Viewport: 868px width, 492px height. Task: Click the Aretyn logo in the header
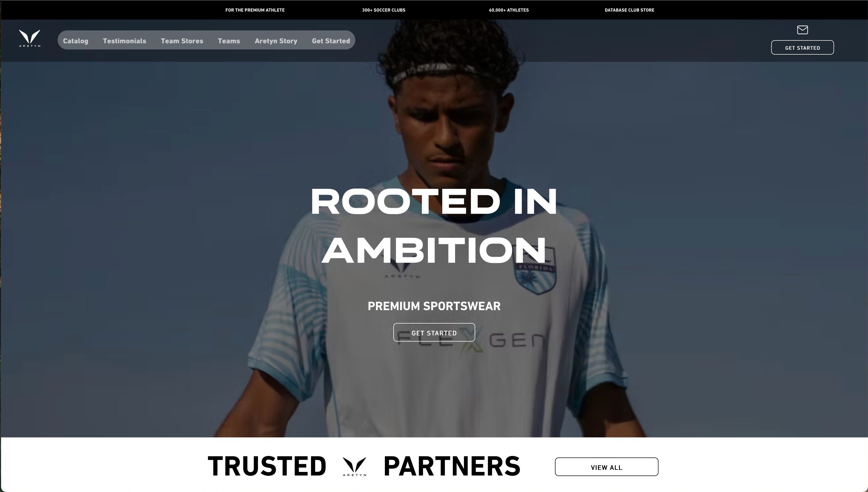click(x=30, y=39)
